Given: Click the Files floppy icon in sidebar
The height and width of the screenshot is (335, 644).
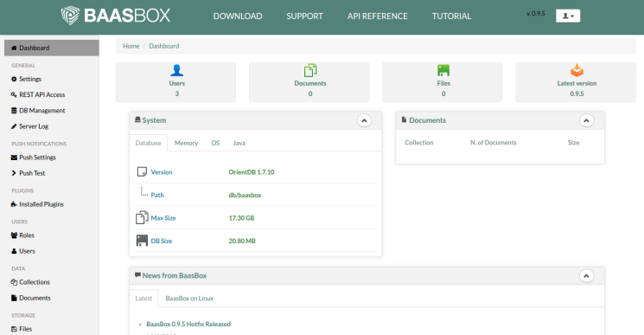Looking at the screenshot, I should point(14,329).
